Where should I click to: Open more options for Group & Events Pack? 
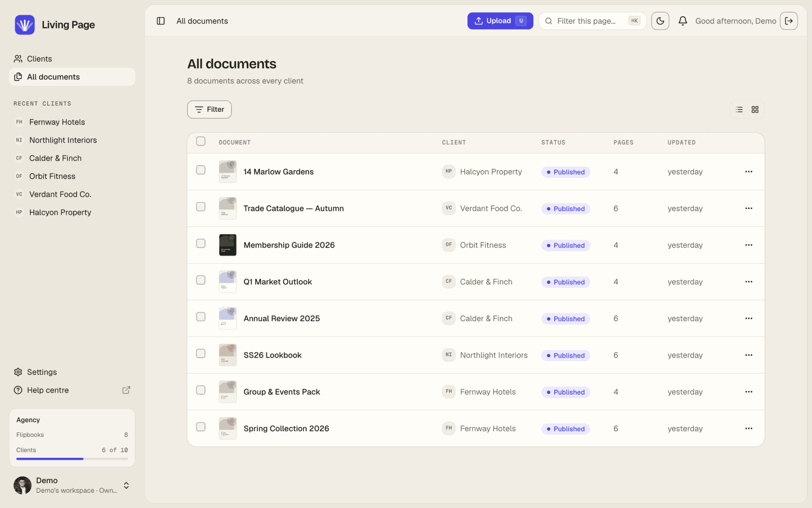[x=749, y=392]
